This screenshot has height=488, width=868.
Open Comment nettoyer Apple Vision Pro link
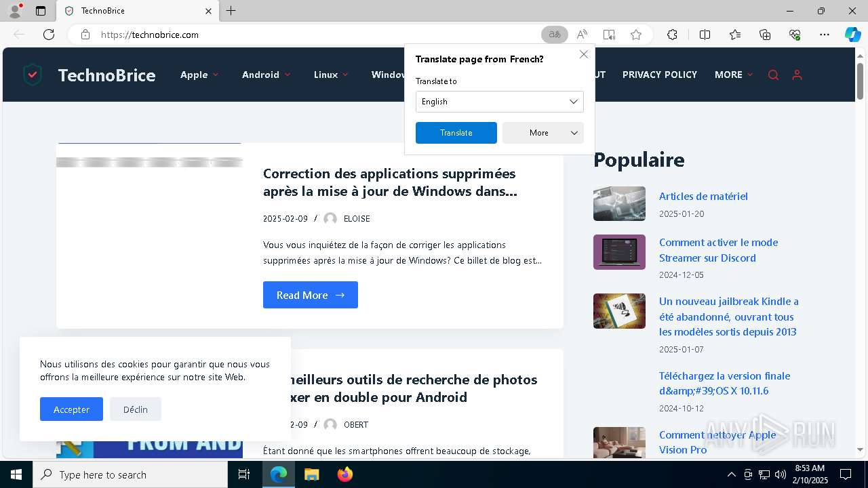(x=717, y=442)
